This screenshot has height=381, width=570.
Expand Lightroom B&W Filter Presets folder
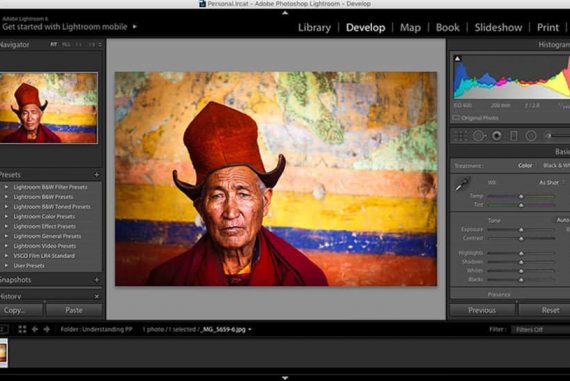click(6, 187)
